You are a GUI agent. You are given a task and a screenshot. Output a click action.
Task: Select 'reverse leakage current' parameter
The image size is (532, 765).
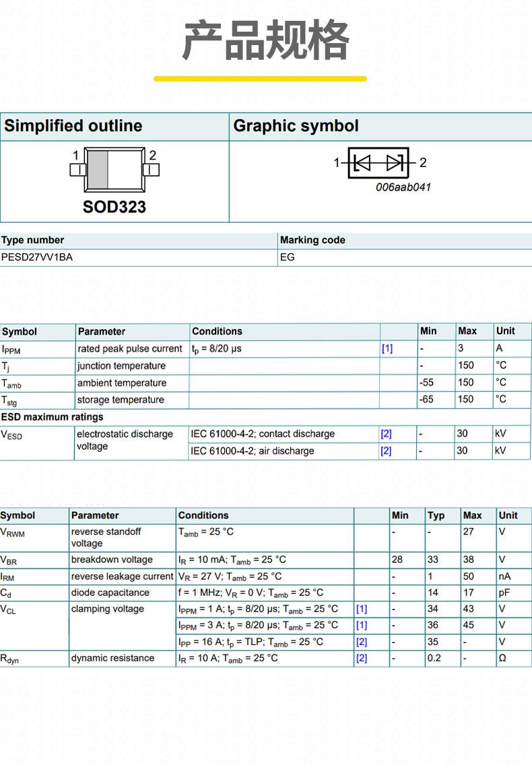point(122,576)
